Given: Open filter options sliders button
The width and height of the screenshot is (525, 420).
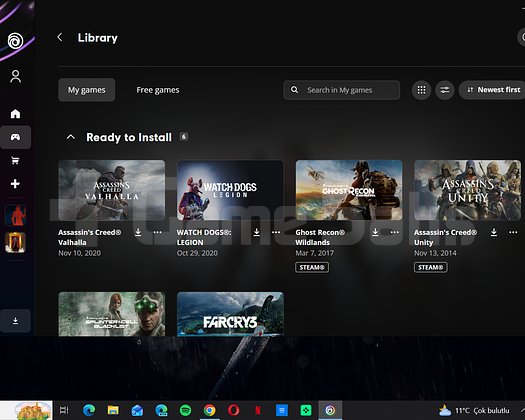Looking at the screenshot, I should (x=445, y=90).
